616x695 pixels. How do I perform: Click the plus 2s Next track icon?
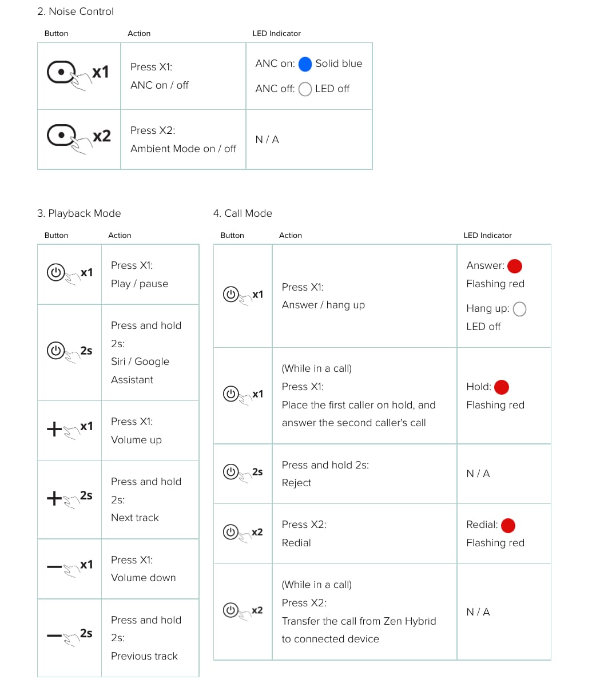[70, 498]
